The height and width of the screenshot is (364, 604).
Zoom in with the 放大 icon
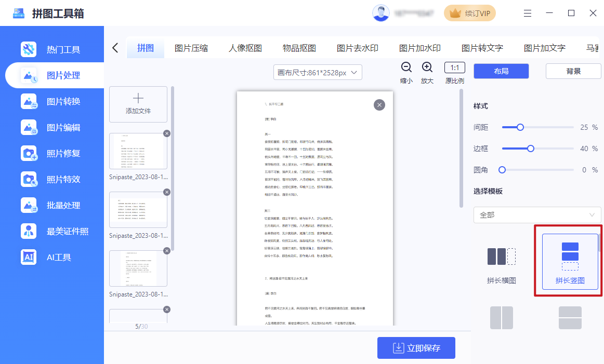click(427, 68)
